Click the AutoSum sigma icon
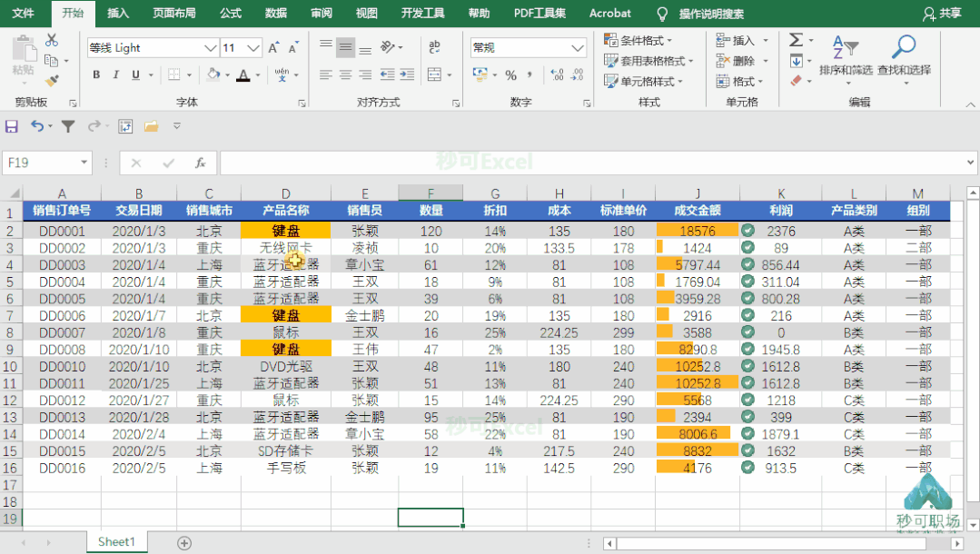The image size is (980, 554). 796,40
